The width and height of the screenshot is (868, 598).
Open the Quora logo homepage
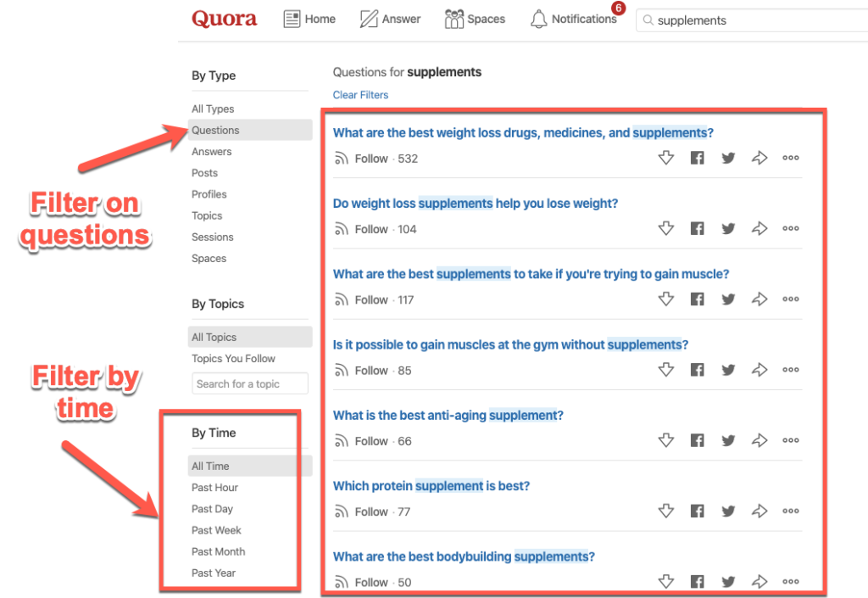click(224, 19)
